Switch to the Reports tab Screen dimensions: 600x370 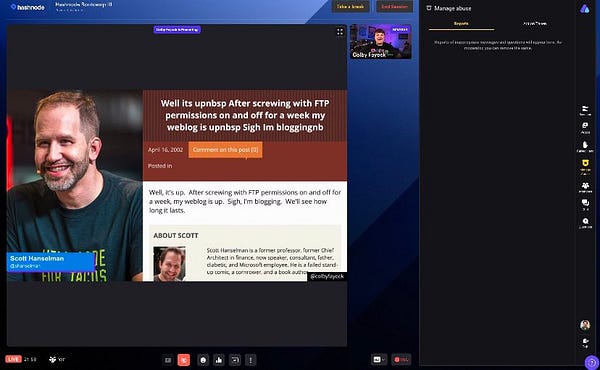pyautogui.click(x=461, y=24)
